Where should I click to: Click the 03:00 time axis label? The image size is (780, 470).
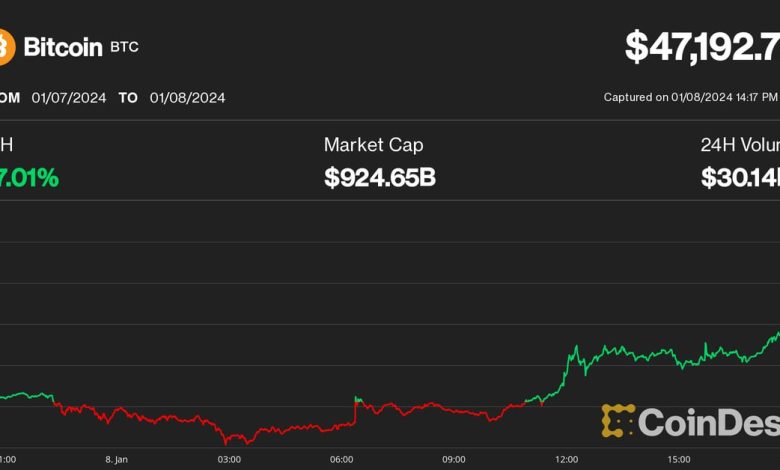229,459
